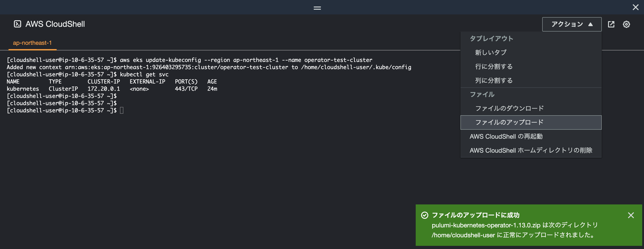Click the 'kubernetes' service name

pyautogui.click(x=23, y=89)
